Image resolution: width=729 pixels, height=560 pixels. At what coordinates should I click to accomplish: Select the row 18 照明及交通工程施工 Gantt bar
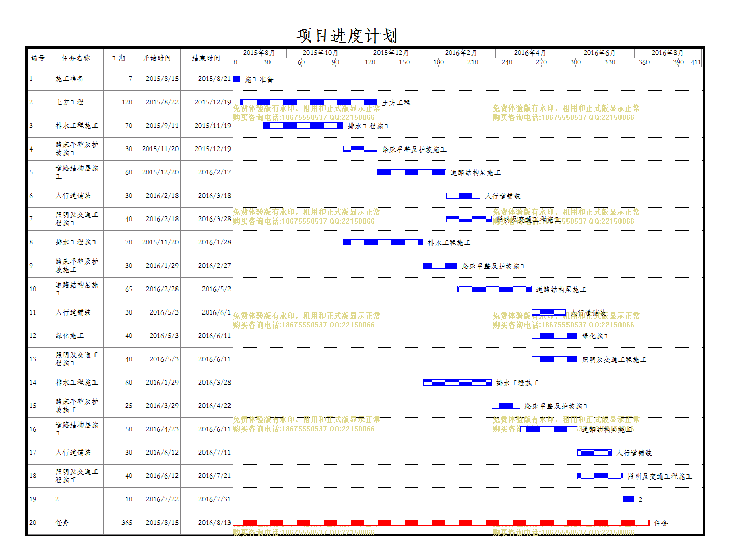click(x=600, y=476)
